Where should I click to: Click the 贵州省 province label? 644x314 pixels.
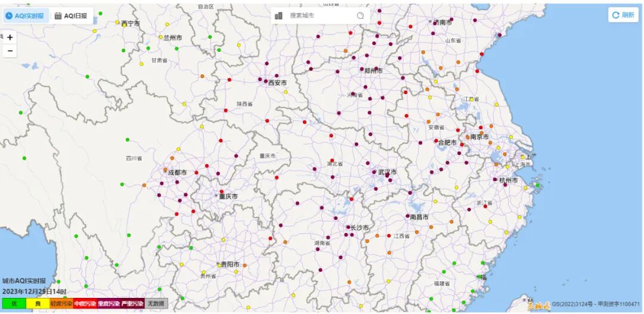point(208,276)
